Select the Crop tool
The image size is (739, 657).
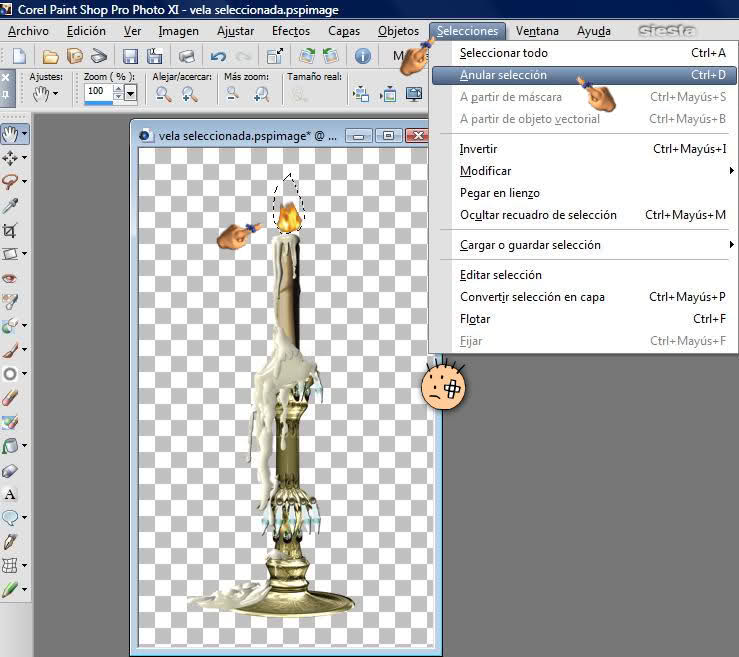pyautogui.click(x=10, y=230)
